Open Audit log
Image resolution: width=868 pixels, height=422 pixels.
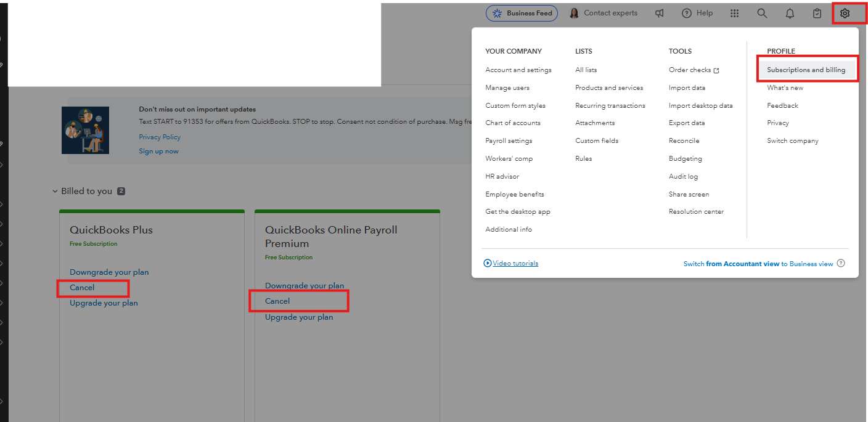click(684, 176)
